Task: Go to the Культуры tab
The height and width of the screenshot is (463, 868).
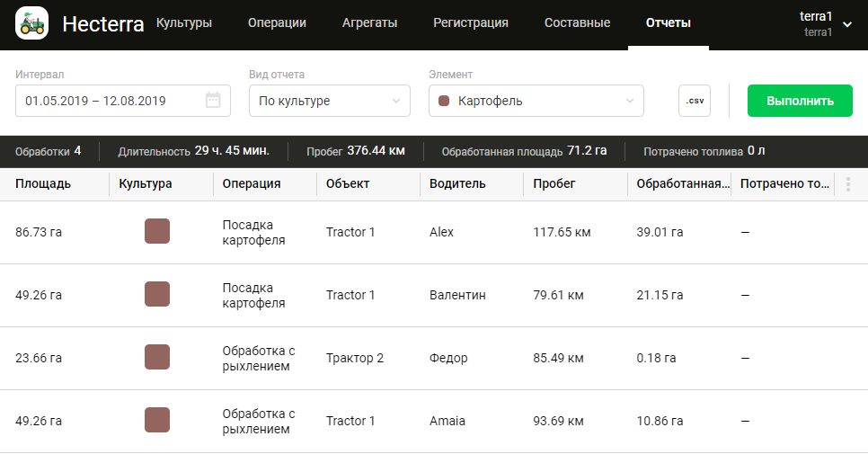Action: click(x=184, y=22)
